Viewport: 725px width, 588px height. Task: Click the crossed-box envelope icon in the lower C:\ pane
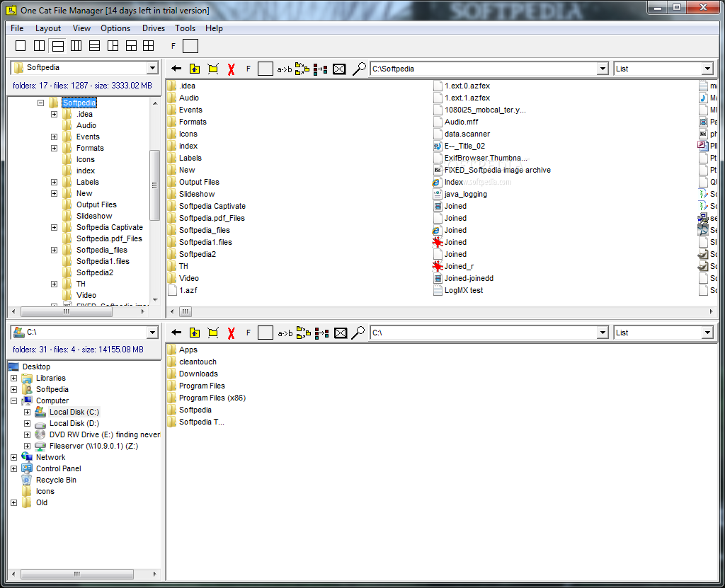(x=341, y=333)
